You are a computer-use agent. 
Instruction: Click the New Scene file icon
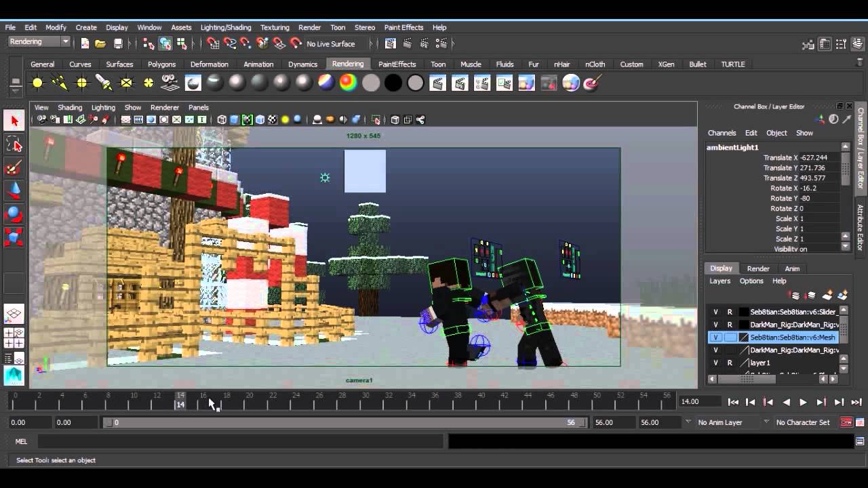(84, 43)
